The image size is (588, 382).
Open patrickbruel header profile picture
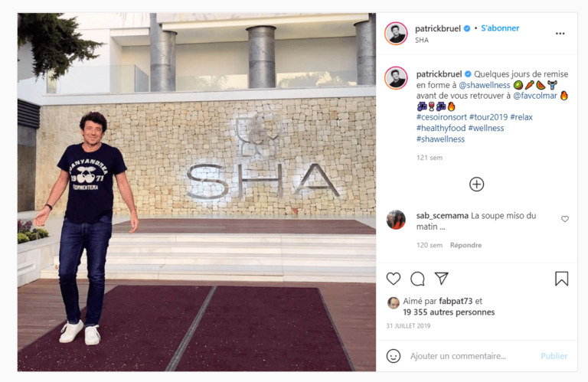[x=396, y=34]
